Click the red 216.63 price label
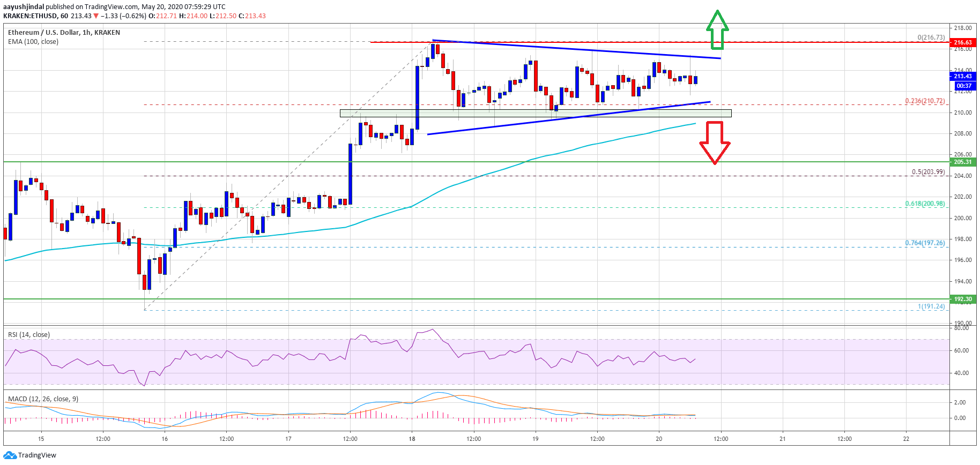Screen dimensions: 980x465 (963, 42)
